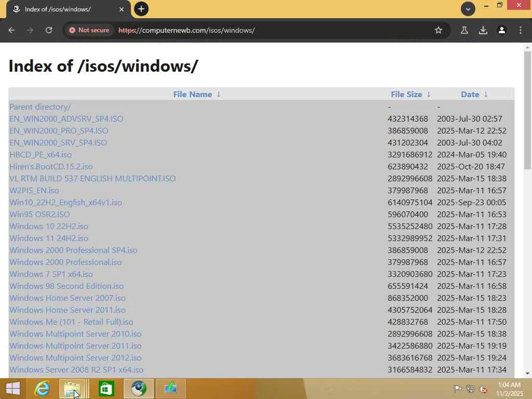This screenshot has width=532, height=399.
Task: Open the Windows 7 SP1 x64.iso link
Action: click(x=51, y=274)
